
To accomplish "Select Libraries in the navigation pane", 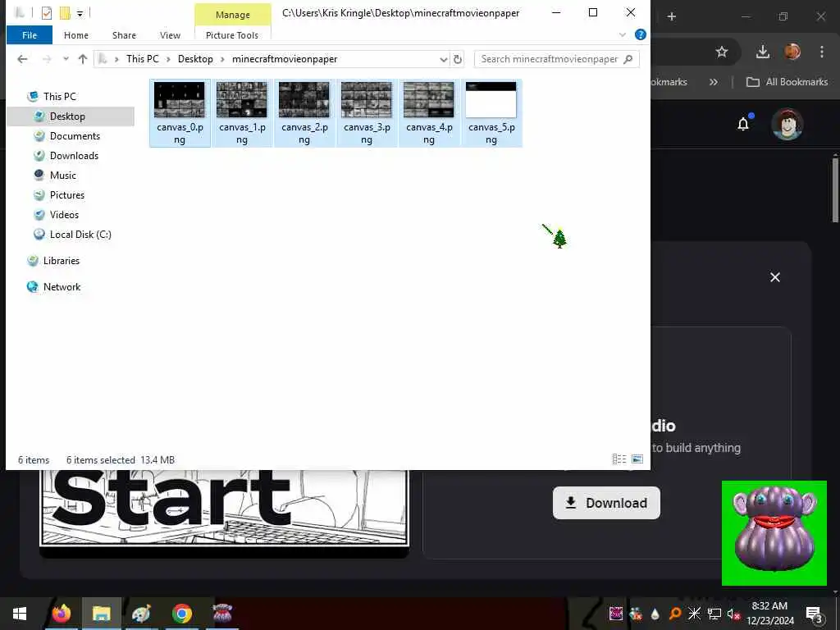I will (61, 261).
